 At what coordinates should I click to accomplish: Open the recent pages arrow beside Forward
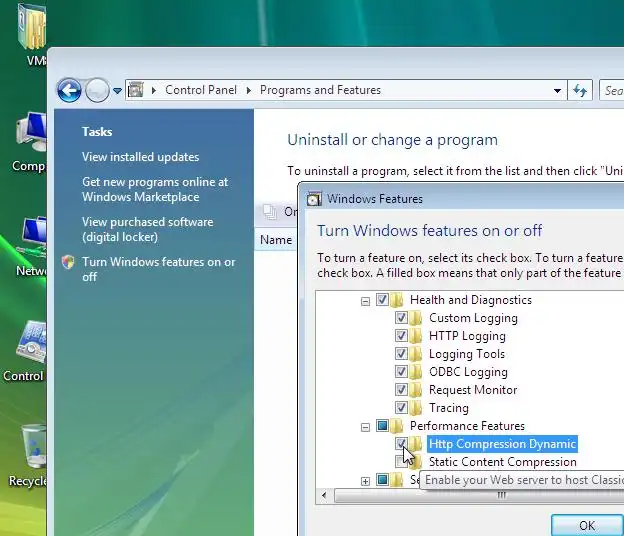coord(117,91)
